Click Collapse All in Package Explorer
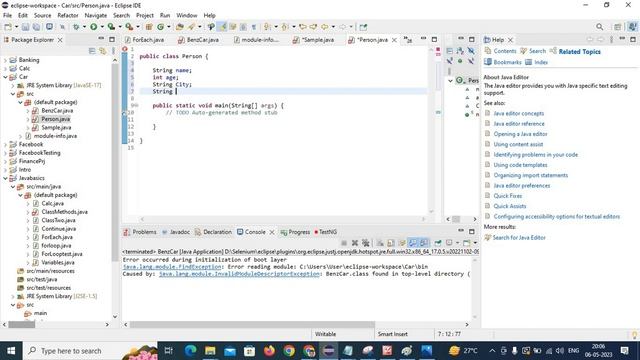 click(x=92, y=51)
